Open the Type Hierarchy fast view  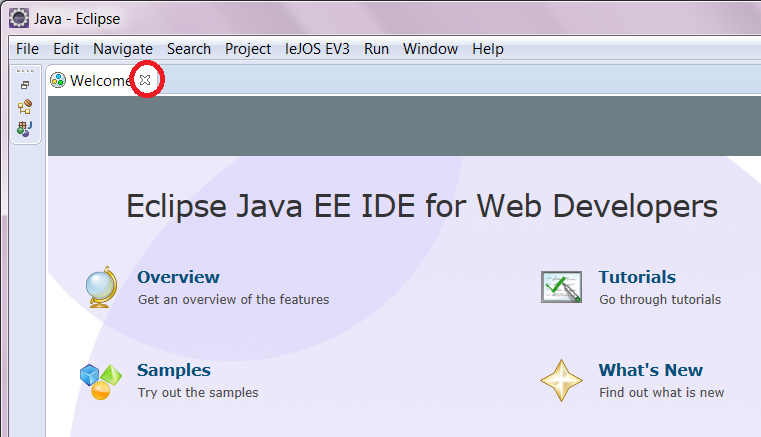25,107
